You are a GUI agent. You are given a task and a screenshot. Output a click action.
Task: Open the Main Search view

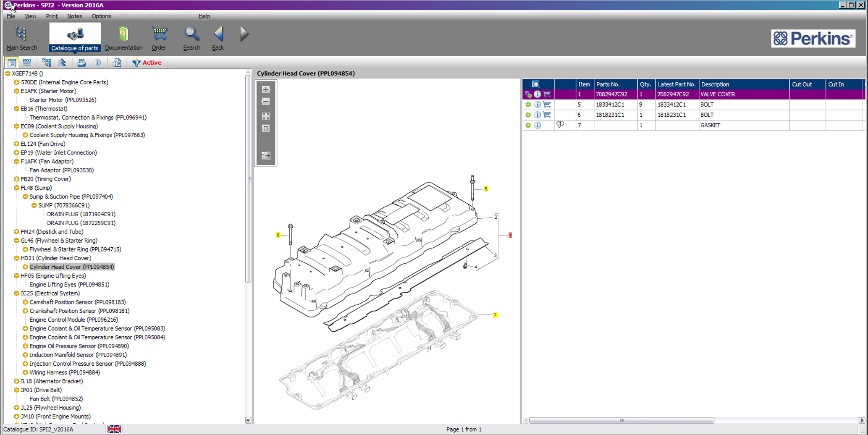[x=21, y=38]
